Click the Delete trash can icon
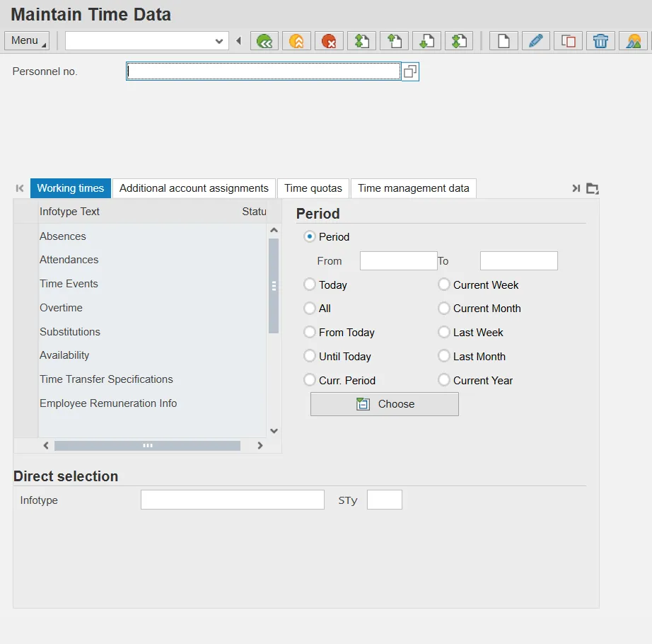Screen dimensions: 652x644 click(600, 41)
